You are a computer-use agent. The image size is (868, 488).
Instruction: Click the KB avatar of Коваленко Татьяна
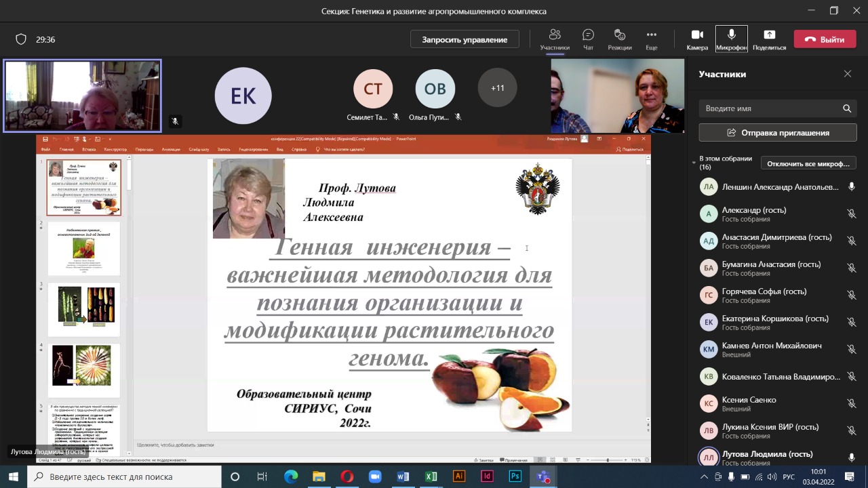[x=709, y=376]
